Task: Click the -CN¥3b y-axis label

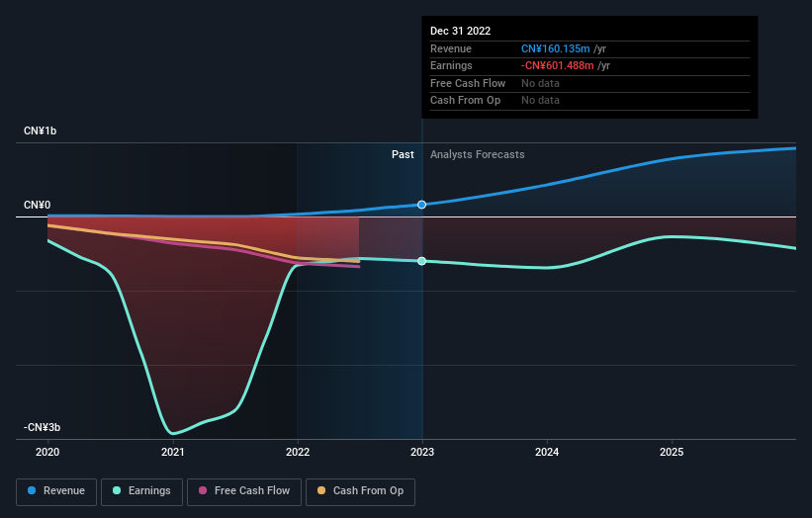Action: 42,427
